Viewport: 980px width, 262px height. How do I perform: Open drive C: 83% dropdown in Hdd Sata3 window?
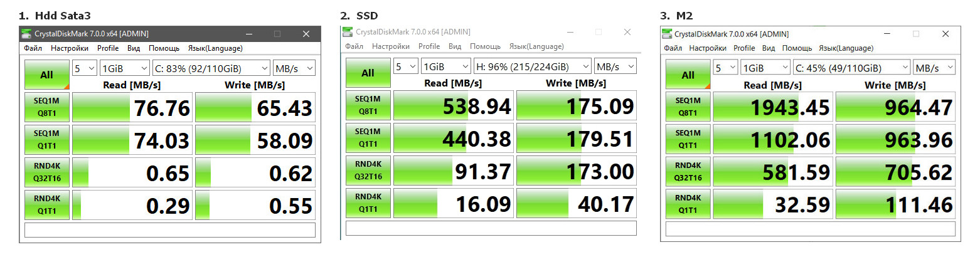pos(211,68)
